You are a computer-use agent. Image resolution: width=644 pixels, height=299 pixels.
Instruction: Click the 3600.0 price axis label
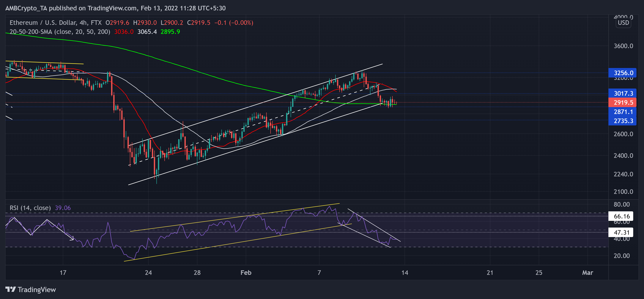[x=623, y=46]
